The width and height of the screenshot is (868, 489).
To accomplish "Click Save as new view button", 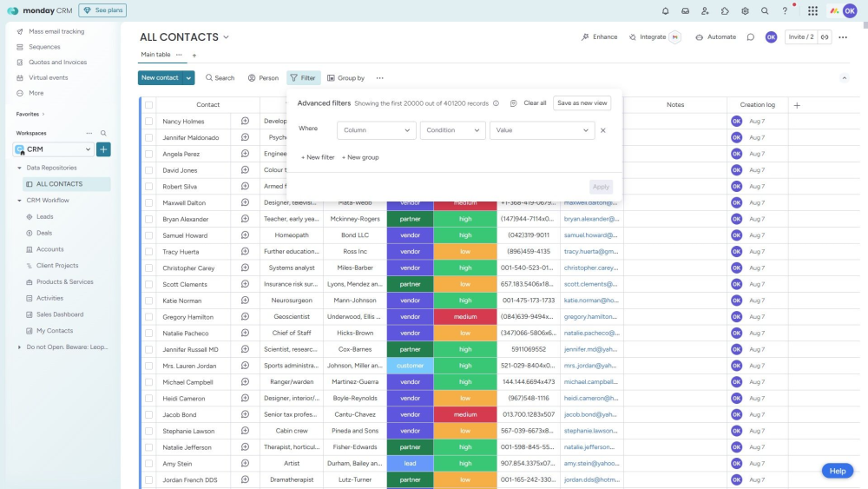I will (x=582, y=102).
